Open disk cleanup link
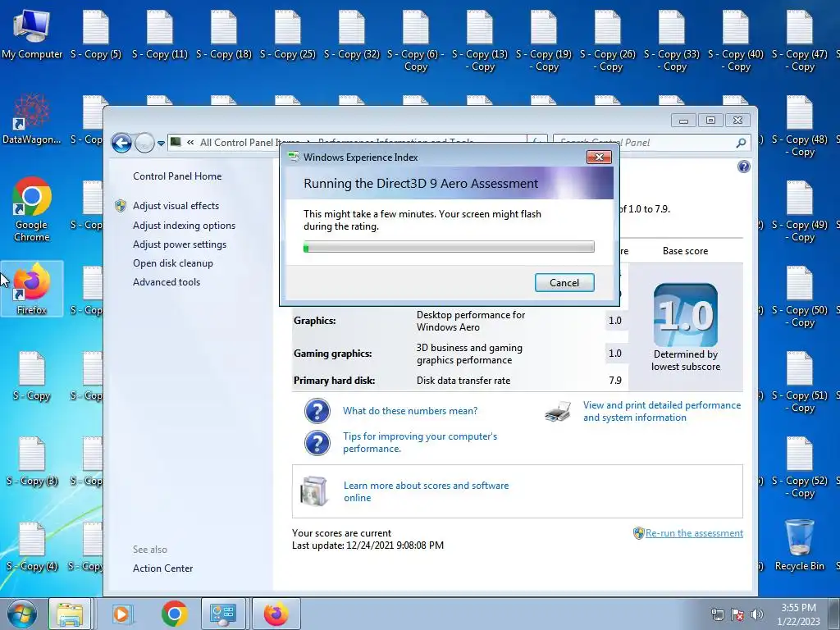The width and height of the screenshot is (840, 630). tap(173, 263)
